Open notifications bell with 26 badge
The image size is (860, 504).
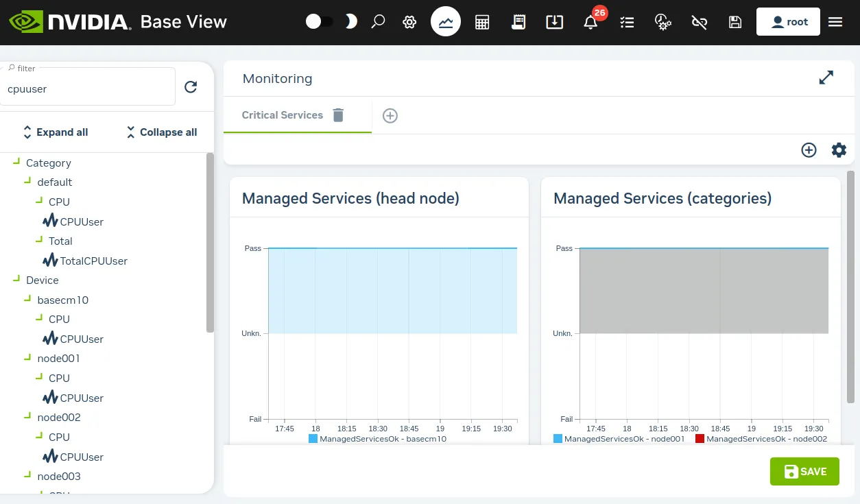[590, 22]
